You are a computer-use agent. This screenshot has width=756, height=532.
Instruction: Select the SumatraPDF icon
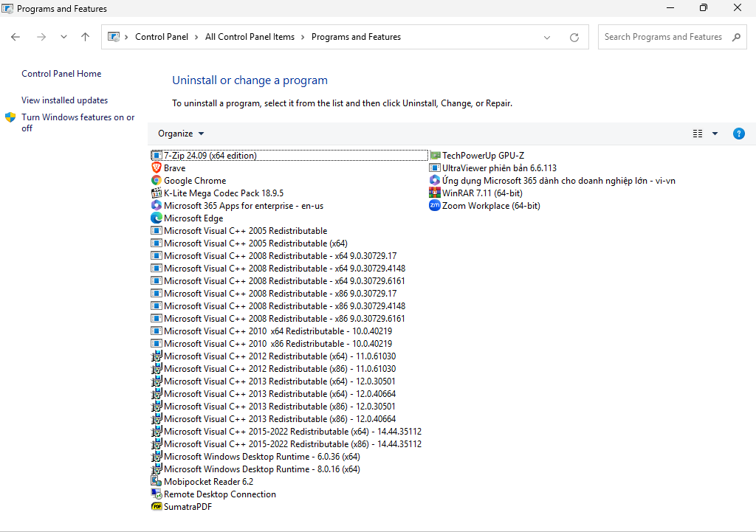coord(157,507)
